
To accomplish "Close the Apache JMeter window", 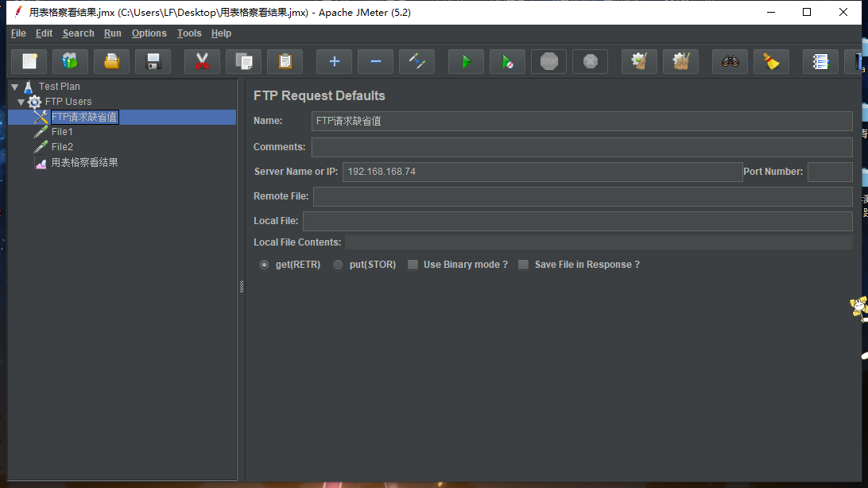I will pos(843,12).
